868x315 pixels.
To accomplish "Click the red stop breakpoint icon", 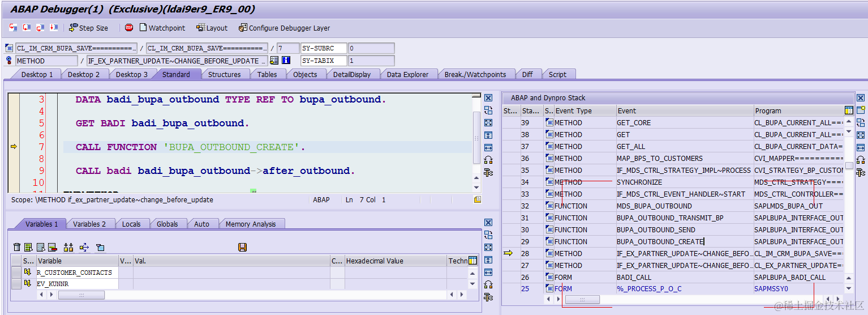I will (129, 27).
